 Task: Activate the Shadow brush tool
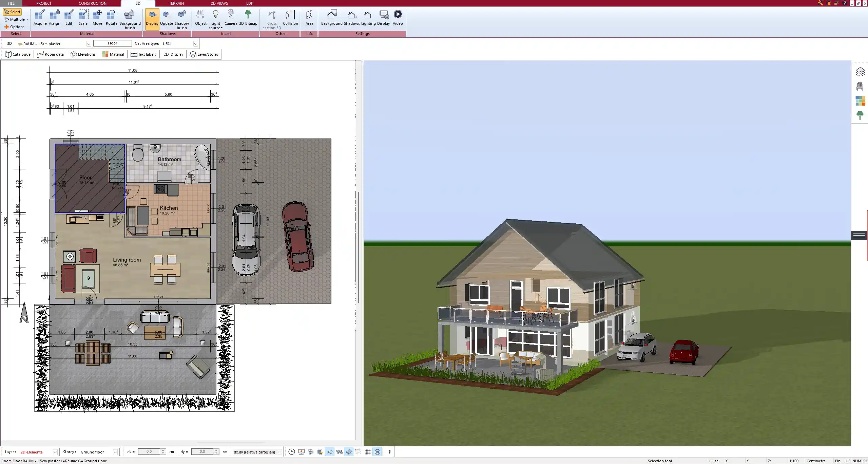(181, 19)
